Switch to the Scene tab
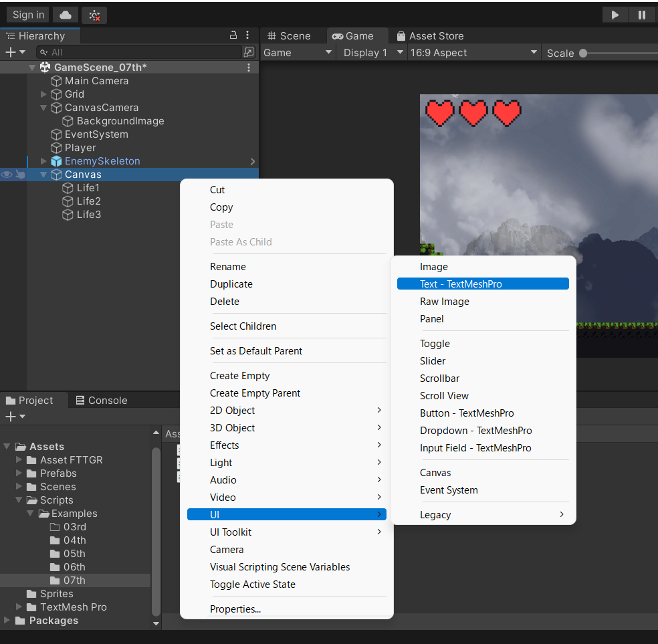This screenshot has width=658, height=644. tap(290, 36)
